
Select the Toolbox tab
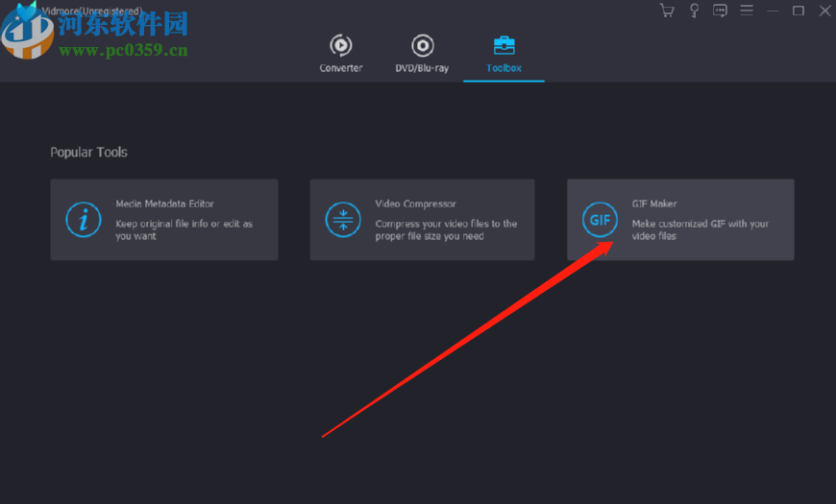pos(504,55)
